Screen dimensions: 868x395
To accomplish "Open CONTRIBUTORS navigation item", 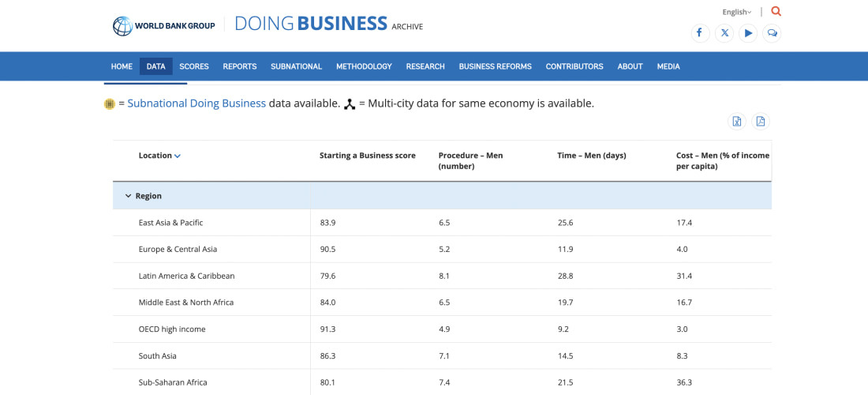I will 574,66.
